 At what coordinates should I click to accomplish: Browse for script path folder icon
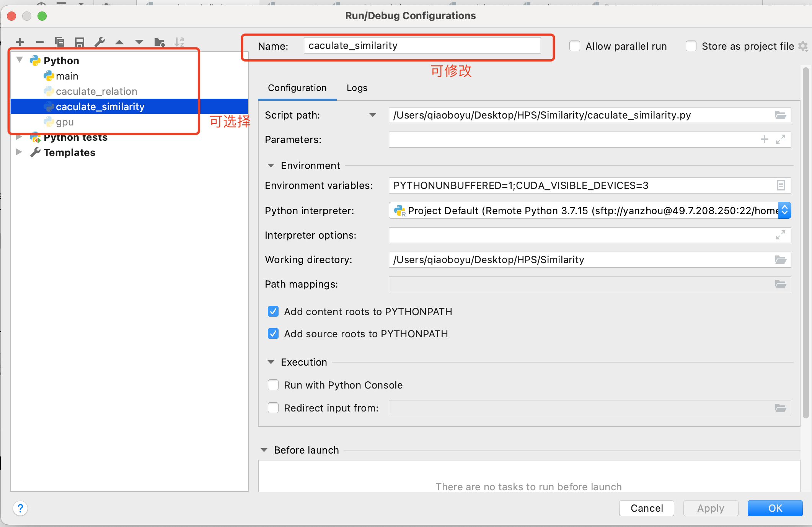click(781, 115)
